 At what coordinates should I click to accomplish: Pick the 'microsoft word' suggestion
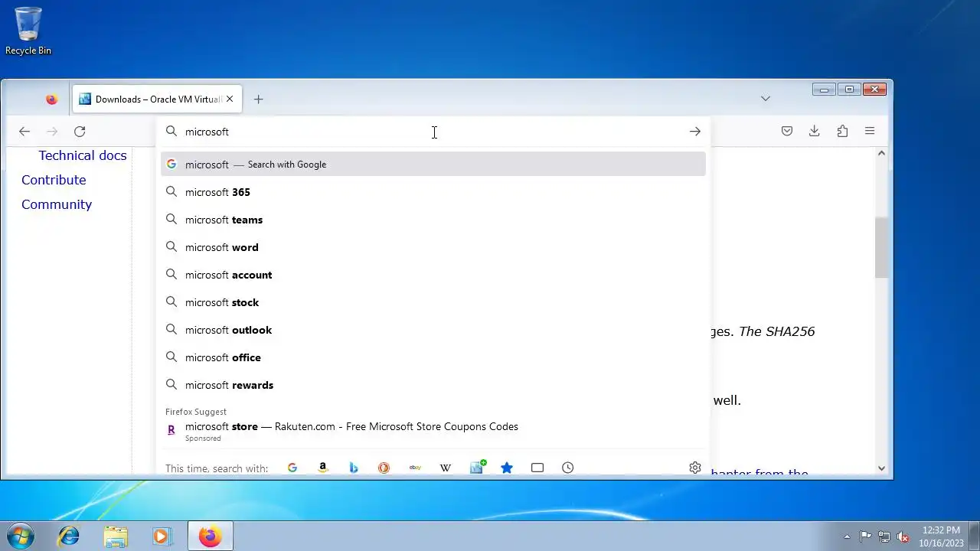433,247
